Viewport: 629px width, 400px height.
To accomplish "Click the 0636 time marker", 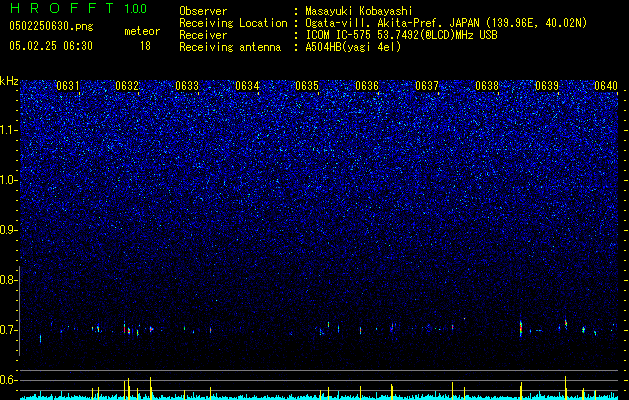I will [x=367, y=86].
